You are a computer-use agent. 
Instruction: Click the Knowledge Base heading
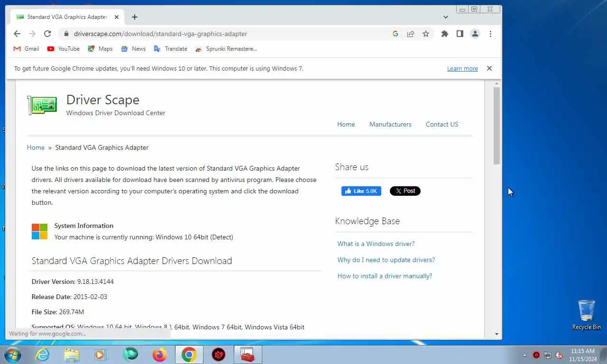pos(368,221)
